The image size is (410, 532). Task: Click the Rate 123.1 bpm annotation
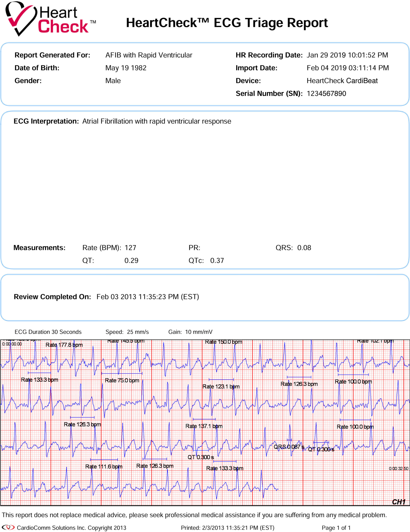(x=221, y=386)
